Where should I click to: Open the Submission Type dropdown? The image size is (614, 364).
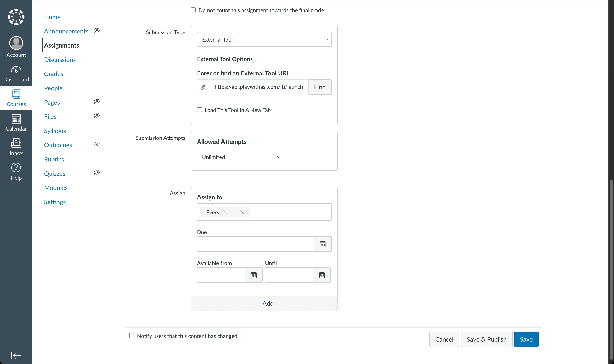[264, 39]
